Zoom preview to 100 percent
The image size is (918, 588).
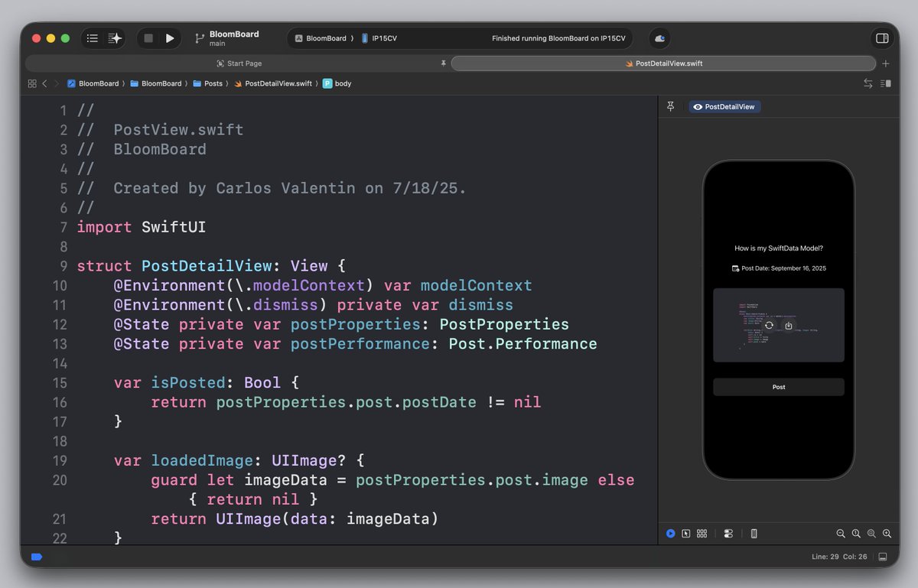coord(856,534)
